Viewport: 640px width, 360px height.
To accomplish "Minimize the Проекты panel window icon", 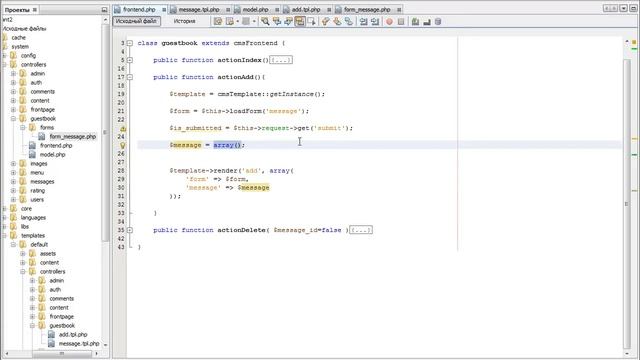I will pyautogui.click(x=104, y=9).
